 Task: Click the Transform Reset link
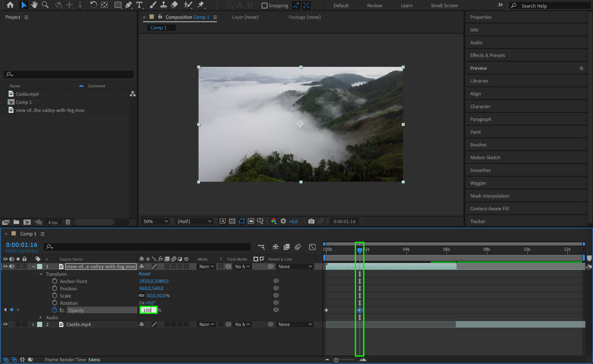tap(144, 274)
